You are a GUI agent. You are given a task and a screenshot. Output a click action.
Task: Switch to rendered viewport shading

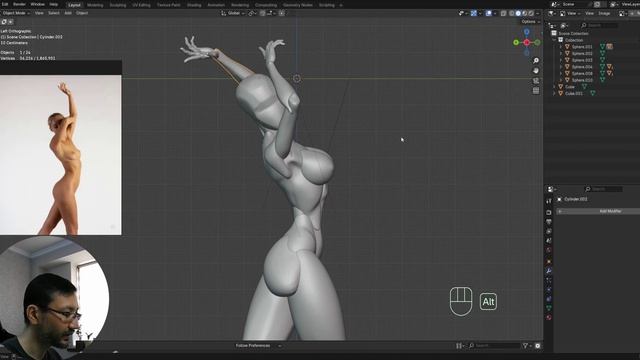click(x=531, y=13)
